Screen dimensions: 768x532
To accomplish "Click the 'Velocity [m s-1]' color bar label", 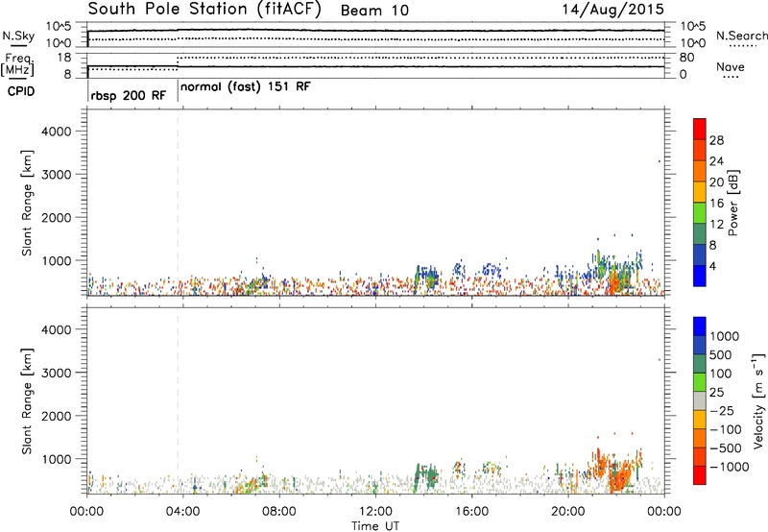I will point(758,400).
